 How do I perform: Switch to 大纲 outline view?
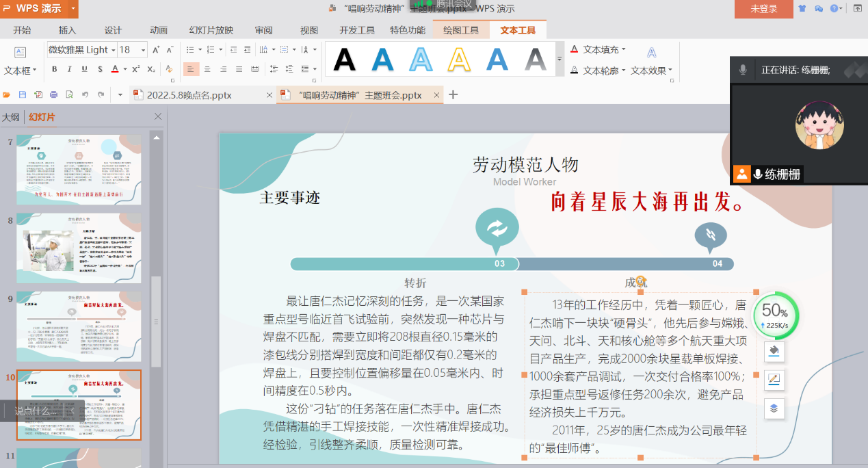(x=10, y=117)
